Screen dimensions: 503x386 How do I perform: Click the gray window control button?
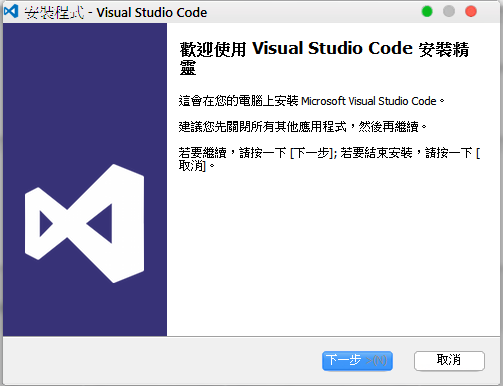[449, 11]
